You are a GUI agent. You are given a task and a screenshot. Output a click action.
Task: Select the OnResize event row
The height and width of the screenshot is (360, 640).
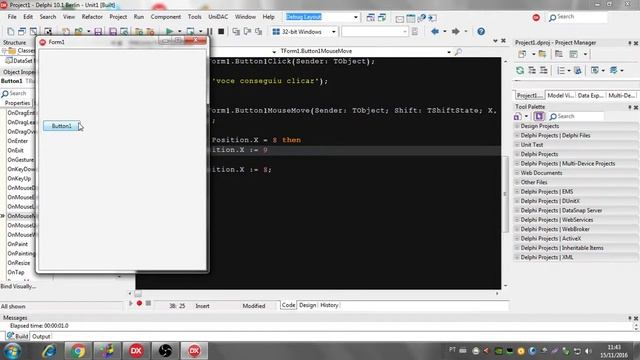(20, 263)
